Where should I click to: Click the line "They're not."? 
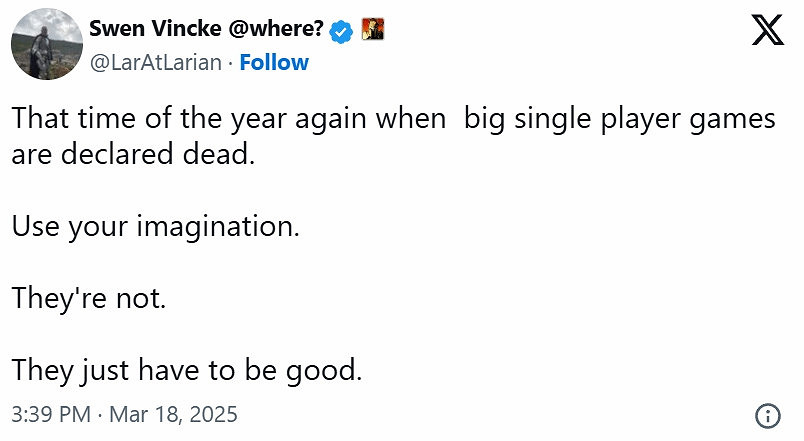(x=88, y=298)
